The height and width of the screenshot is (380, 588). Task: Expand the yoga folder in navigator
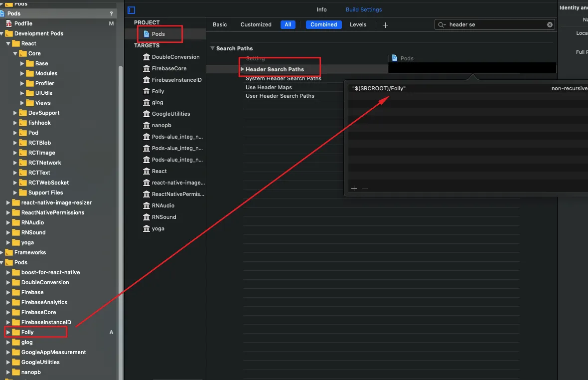(8, 243)
